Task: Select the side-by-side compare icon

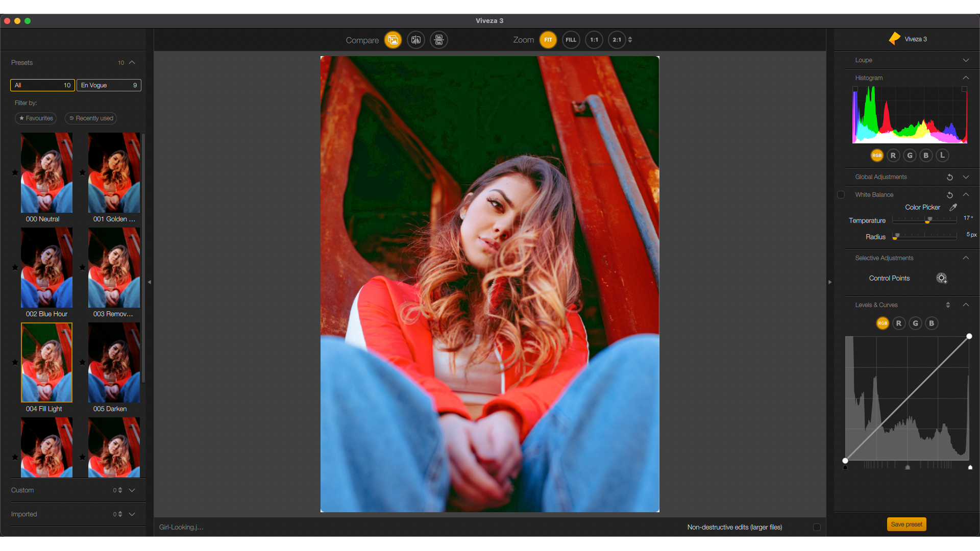Action: point(439,40)
